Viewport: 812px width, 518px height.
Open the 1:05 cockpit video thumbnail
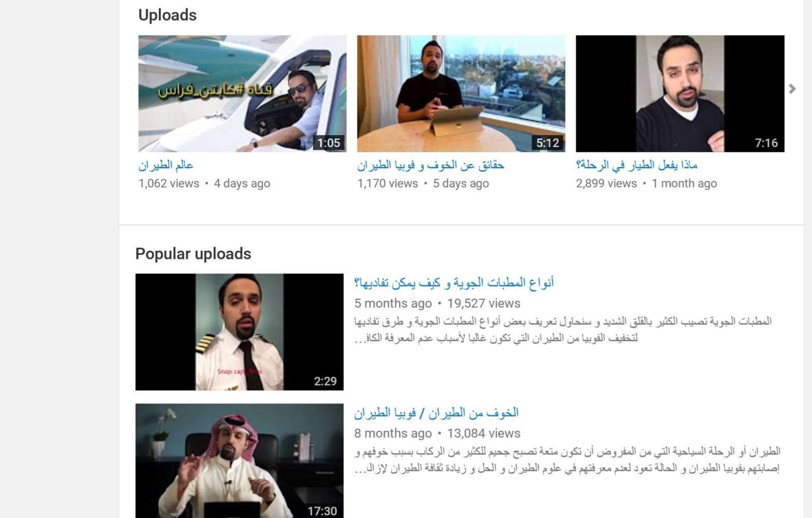[242, 94]
